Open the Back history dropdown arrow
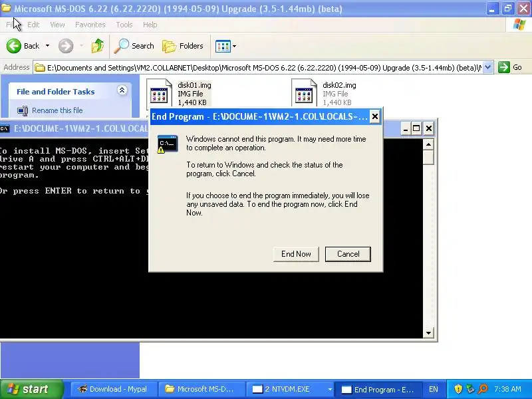 pyautogui.click(x=47, y=46)
